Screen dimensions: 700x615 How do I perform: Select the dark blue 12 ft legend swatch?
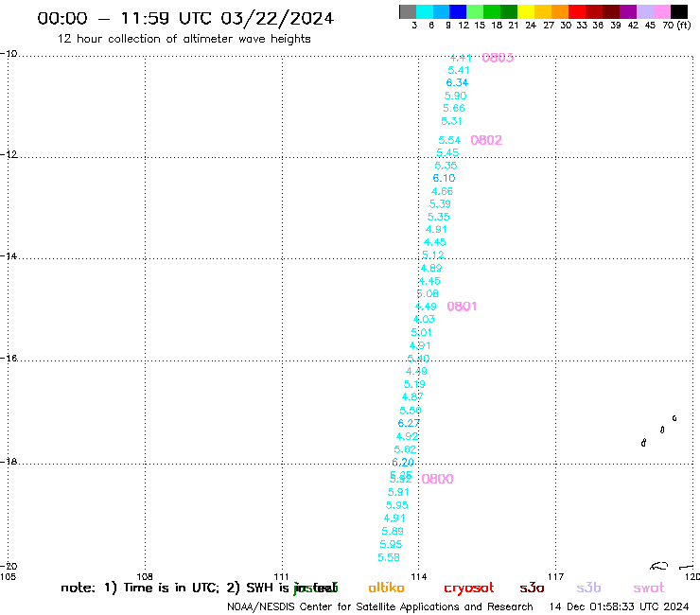[x=459, y=11]
